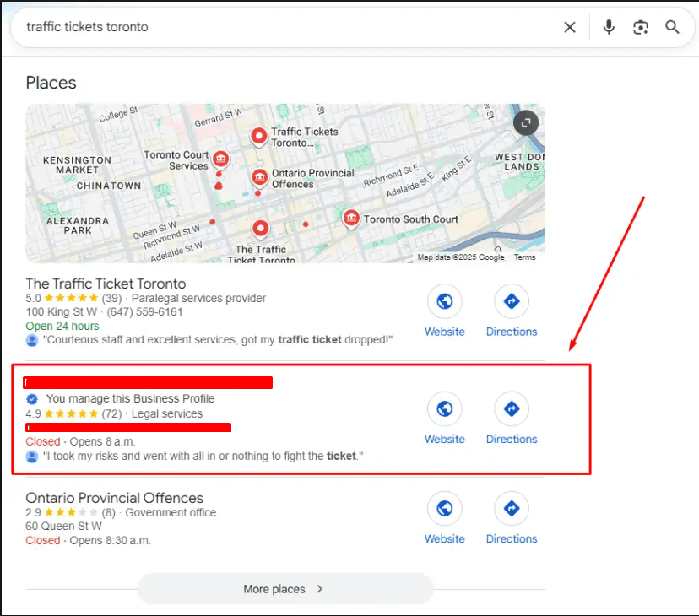Click the '2.9 (8) Government office' rating line
This screenshot has width=699, height=616.
point(121,512)
